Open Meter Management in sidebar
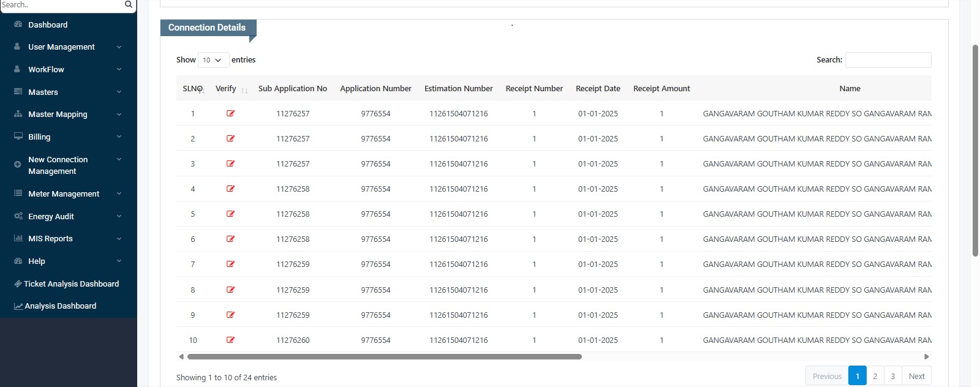980x387 pixels. click(64, 194)
